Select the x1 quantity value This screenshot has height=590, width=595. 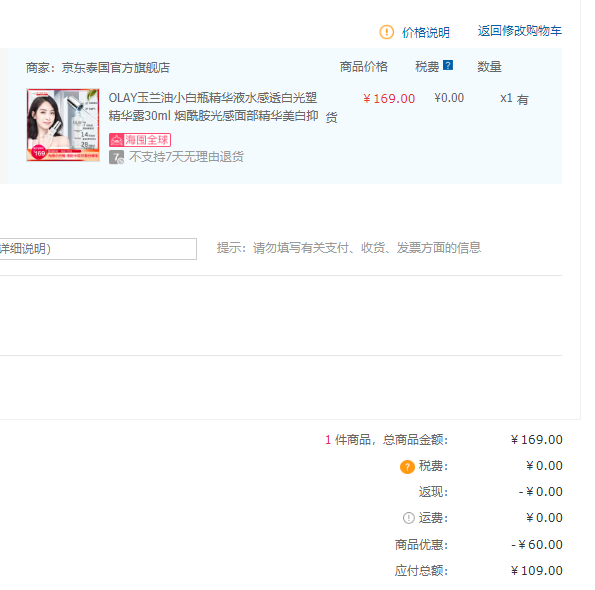click(x=506, y=98)
